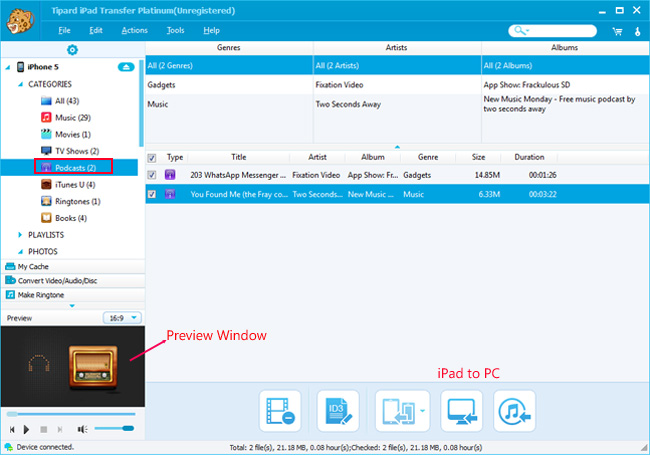Click the export to iTunes button
Viewport: 650px width, 455px height.
point(514,411)
